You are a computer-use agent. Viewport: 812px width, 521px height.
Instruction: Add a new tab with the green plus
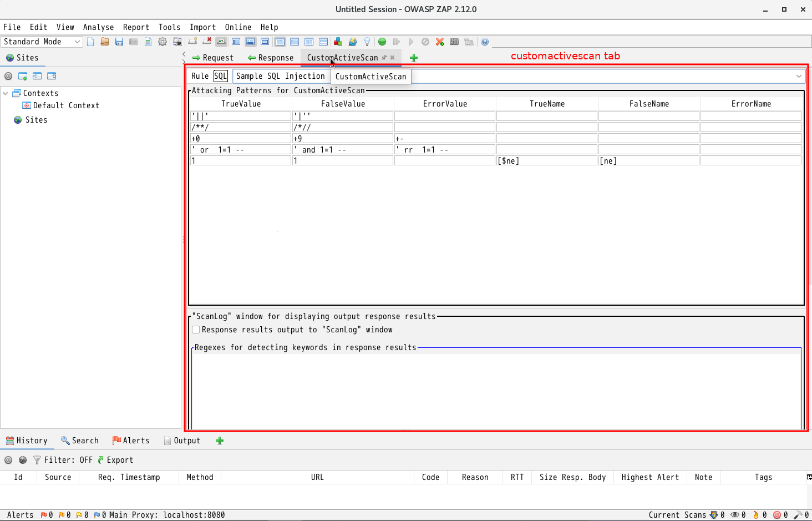(x=413, y=57)
